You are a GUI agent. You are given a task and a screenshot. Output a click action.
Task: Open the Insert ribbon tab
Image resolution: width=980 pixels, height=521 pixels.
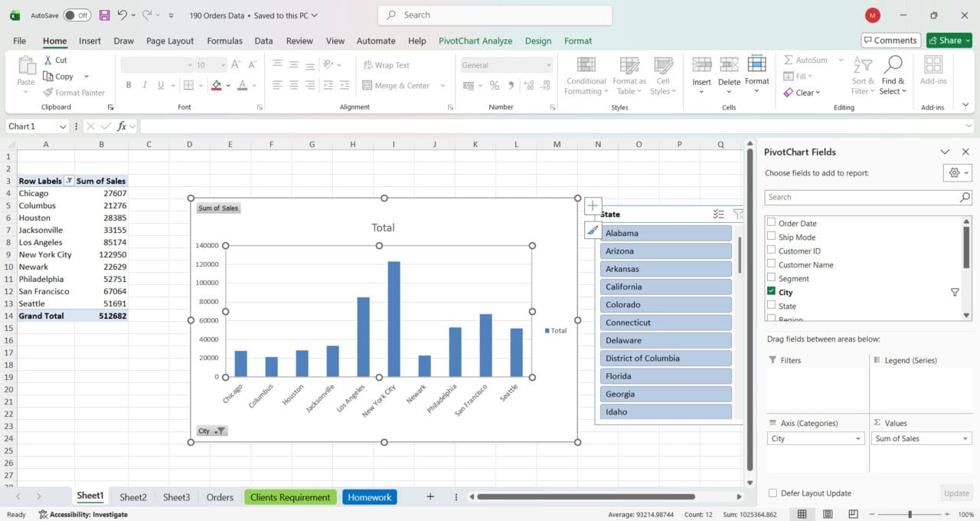point(90,41)
